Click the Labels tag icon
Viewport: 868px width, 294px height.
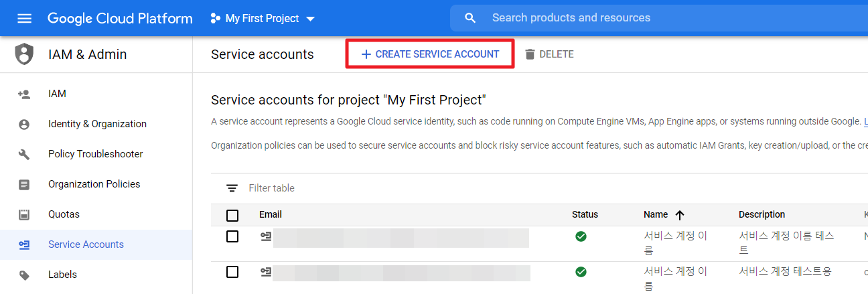tap(24, 275)
